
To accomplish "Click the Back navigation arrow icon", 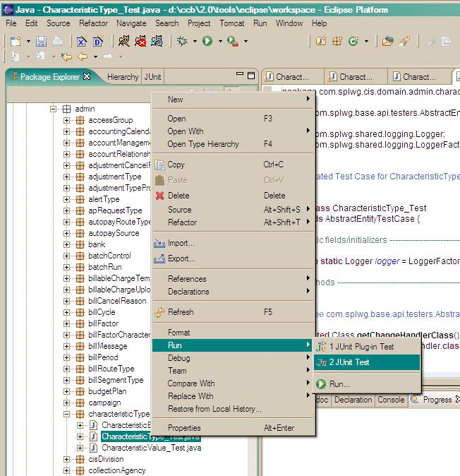I will (83, 56).
